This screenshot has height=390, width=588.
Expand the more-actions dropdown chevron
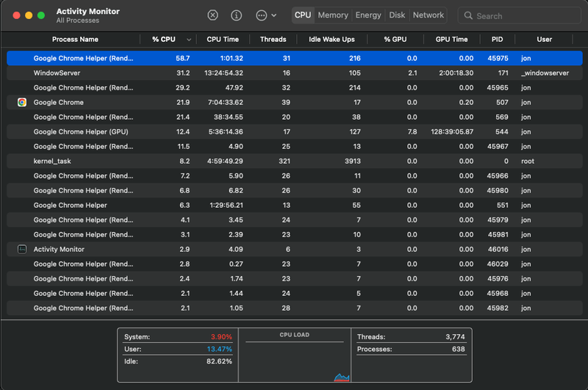(273, 15)
